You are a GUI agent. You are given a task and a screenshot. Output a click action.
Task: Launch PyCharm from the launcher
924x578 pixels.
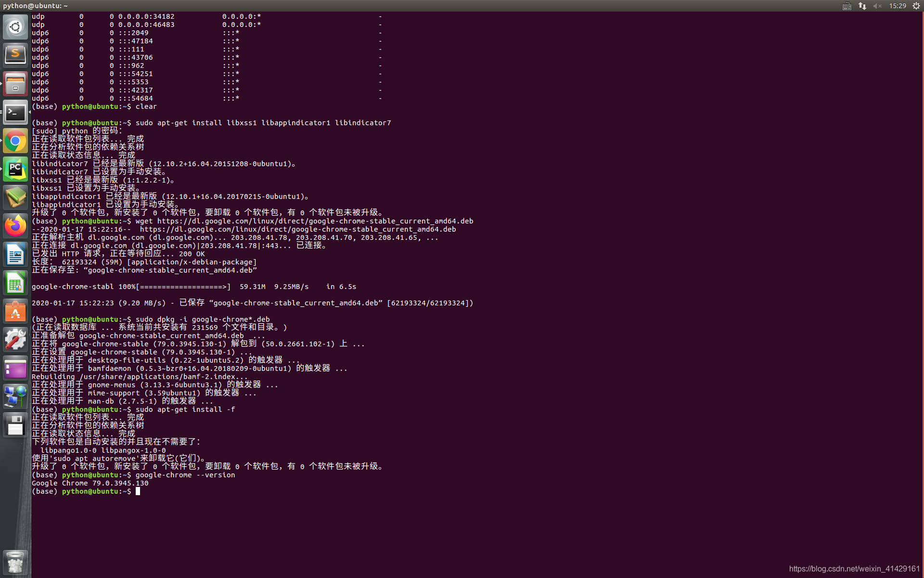[x=15, y=170]
